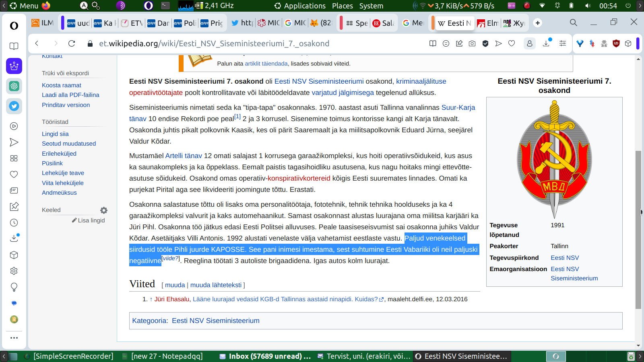This screenshot has width=644, height=362.
Task: Add page to bookmarks with the toolbar heart
Action: point(512,43)
